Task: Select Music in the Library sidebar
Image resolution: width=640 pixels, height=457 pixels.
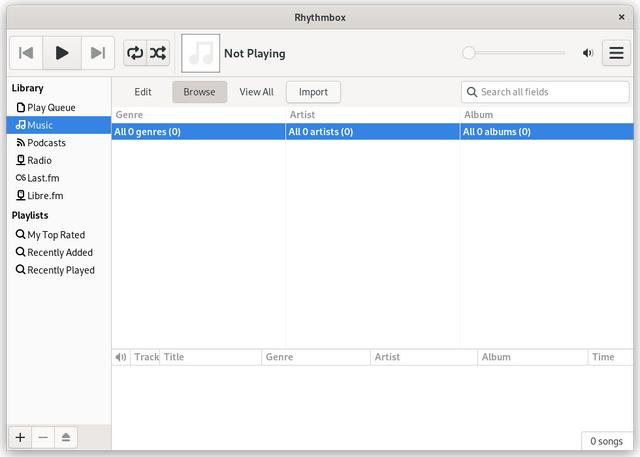Action: 59,125
